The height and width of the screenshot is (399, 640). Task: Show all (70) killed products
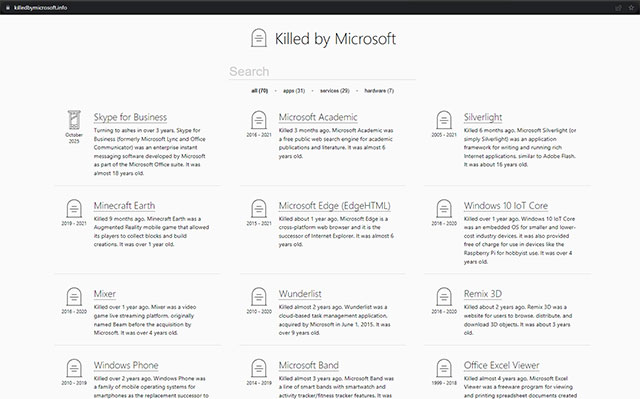click(260, 91)
